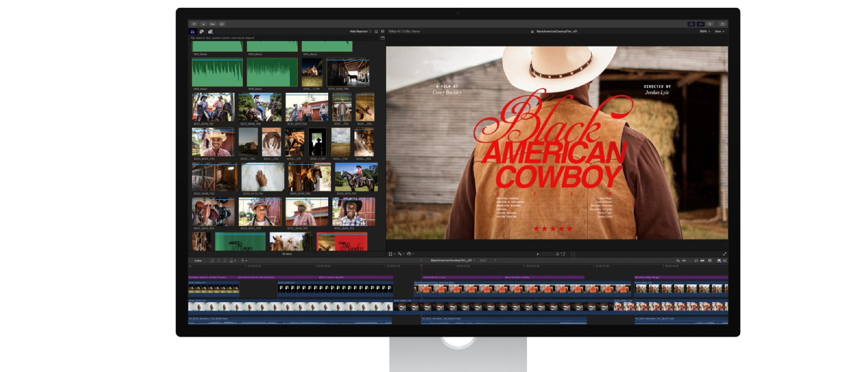Choose the Select arrow tool in timeline
This screenshot has width=868, height=372.
243,260
